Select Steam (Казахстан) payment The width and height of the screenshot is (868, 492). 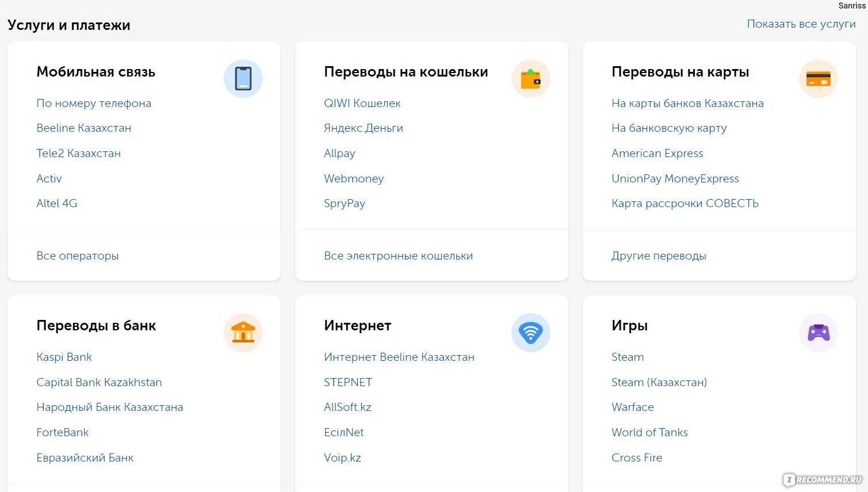(x=659, y=383)
